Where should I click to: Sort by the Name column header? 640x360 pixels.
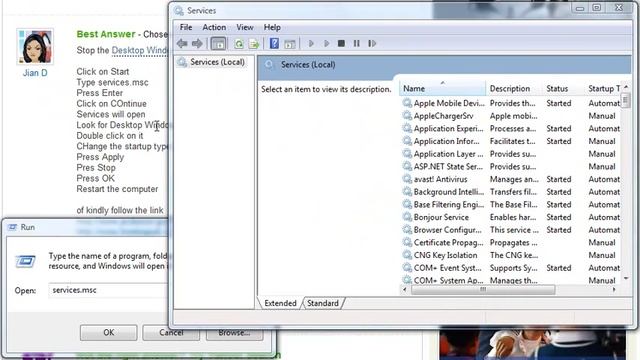tap(442, 89)
